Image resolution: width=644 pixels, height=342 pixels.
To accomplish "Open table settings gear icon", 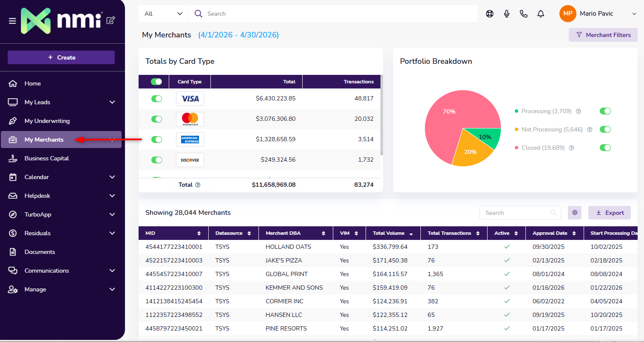I will coord(575,213).
